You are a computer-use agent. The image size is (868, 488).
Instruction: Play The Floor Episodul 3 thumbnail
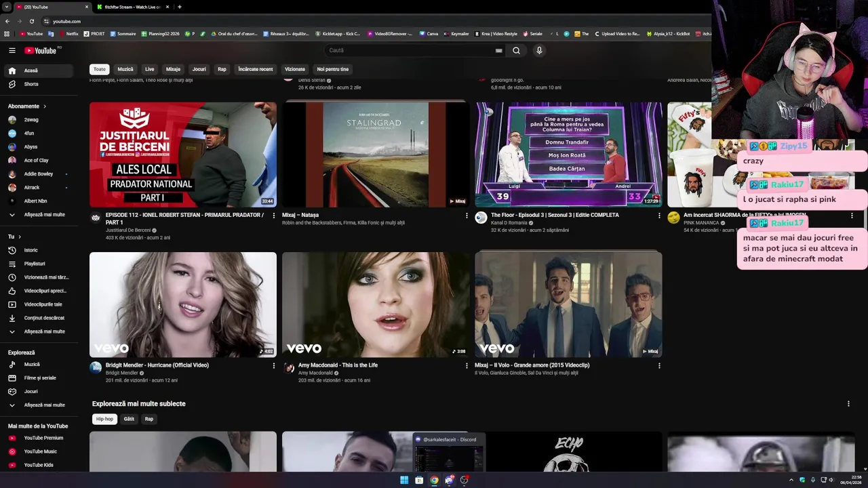click(568, 155)
